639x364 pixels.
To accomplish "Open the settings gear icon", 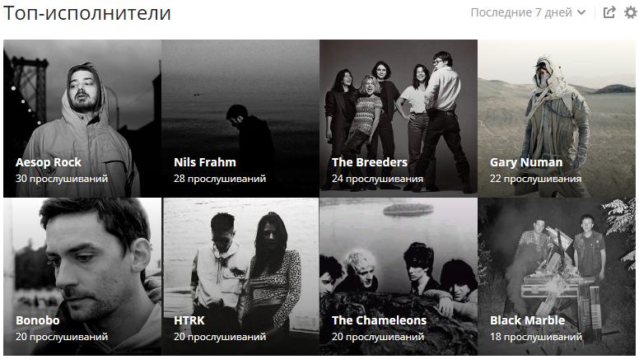I will 631,12.
